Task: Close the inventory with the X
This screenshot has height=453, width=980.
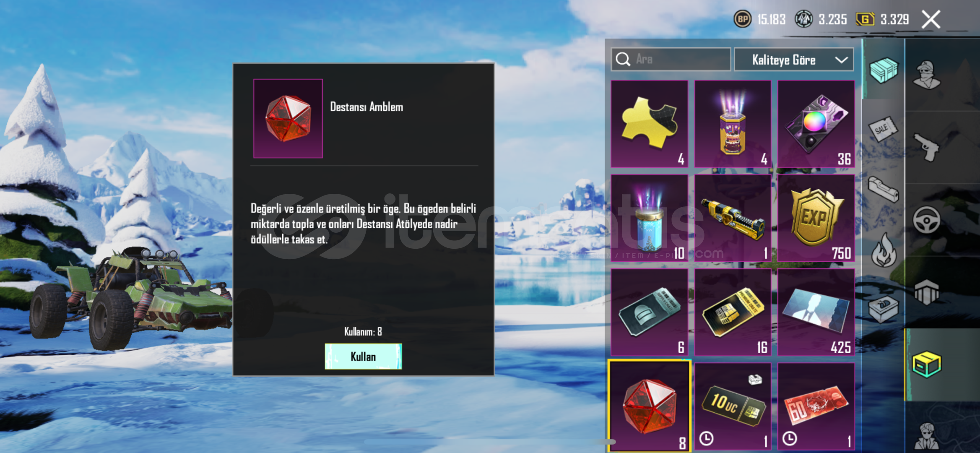Action: tap(931, 19)
